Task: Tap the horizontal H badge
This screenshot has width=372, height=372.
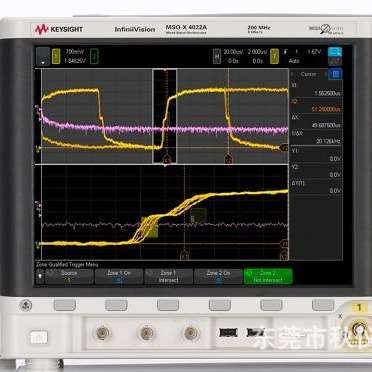Action: click(x=217, y=56)
